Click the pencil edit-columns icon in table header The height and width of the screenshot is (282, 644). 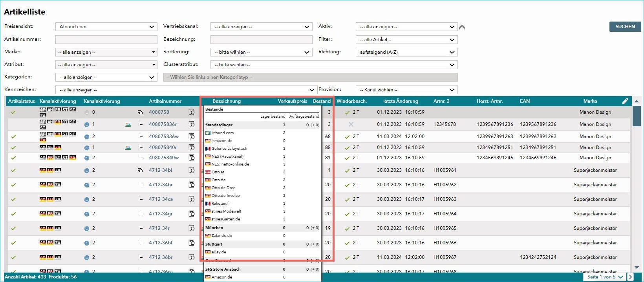(x=625, y=101)
